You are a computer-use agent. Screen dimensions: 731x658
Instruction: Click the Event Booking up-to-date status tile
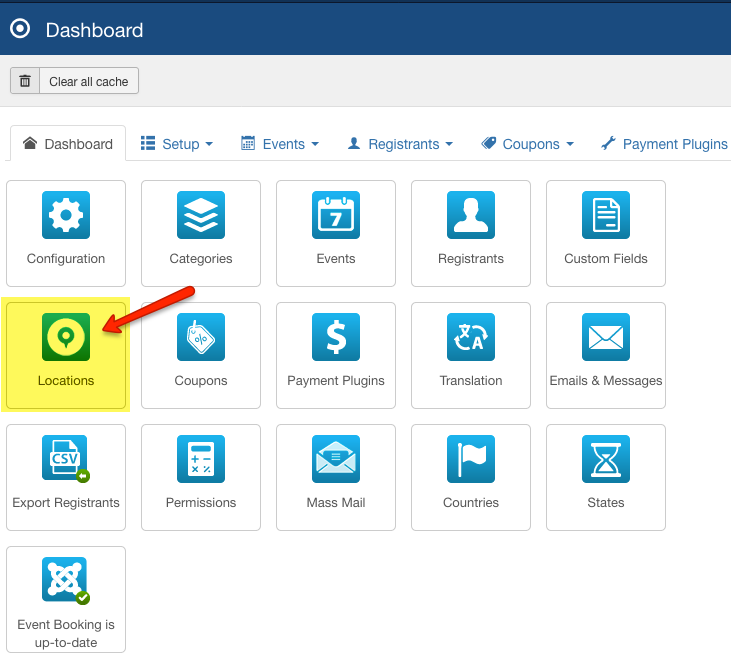point(66,600)
